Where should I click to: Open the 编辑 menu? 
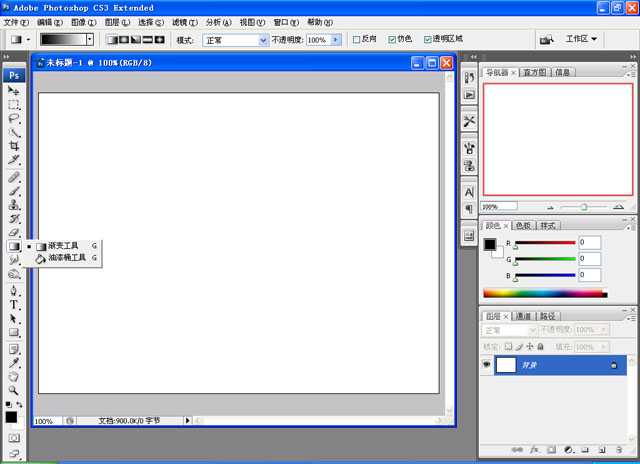click(x=50, y=22)
